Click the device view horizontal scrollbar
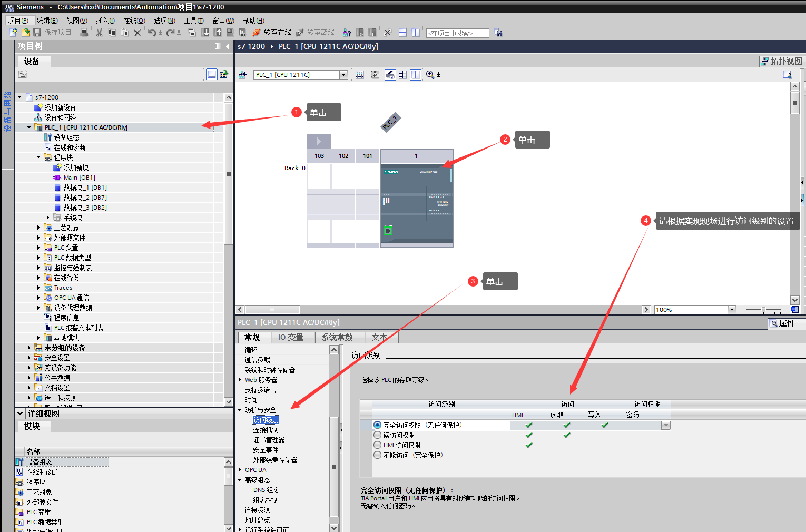Image resolution: width=806 pixels, height=532 pixels. point(273,310)
